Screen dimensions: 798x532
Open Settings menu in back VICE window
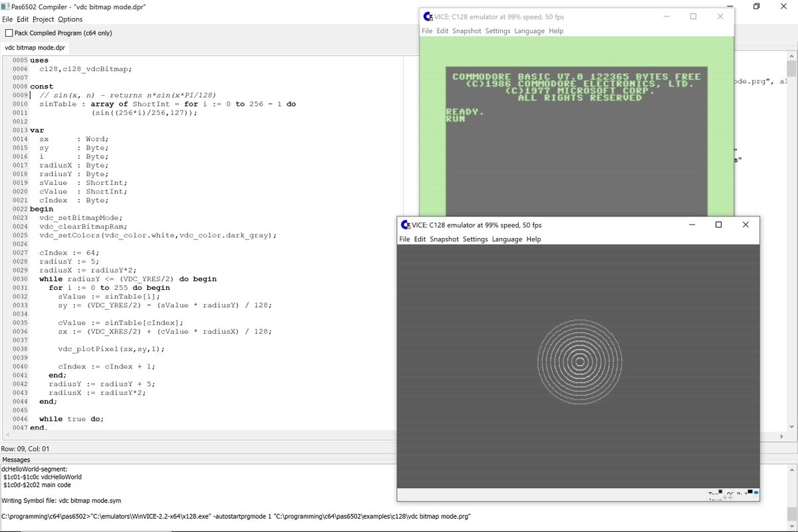497,31
